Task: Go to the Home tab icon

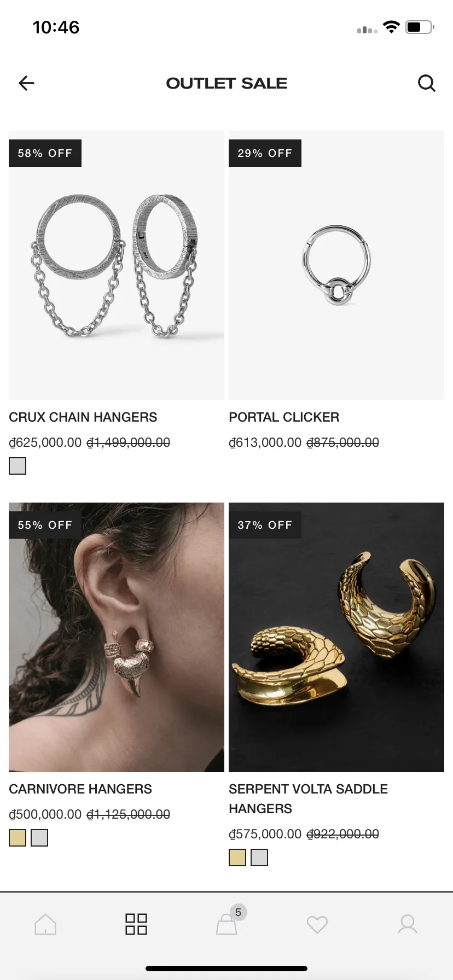Action: [45, 924]
